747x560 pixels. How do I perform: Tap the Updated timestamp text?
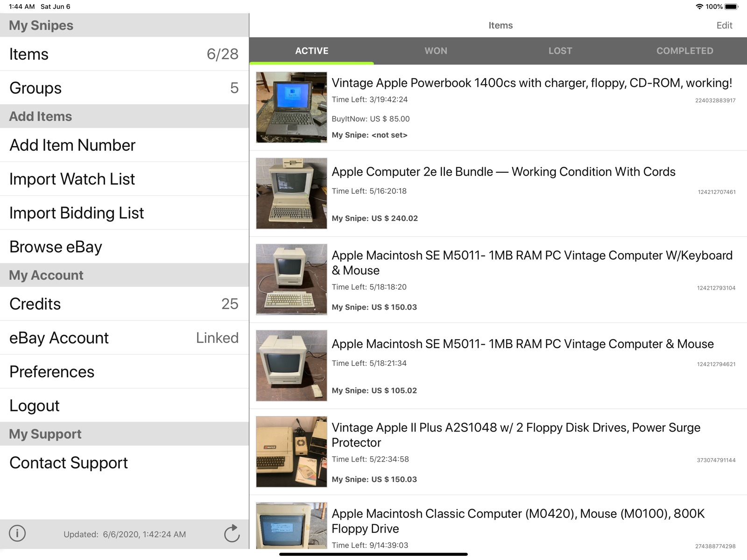[x=125, y=534]
